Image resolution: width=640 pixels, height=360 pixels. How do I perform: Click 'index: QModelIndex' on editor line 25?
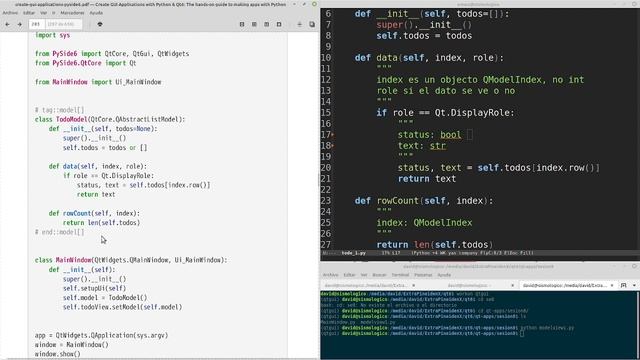tap(424, 223)
